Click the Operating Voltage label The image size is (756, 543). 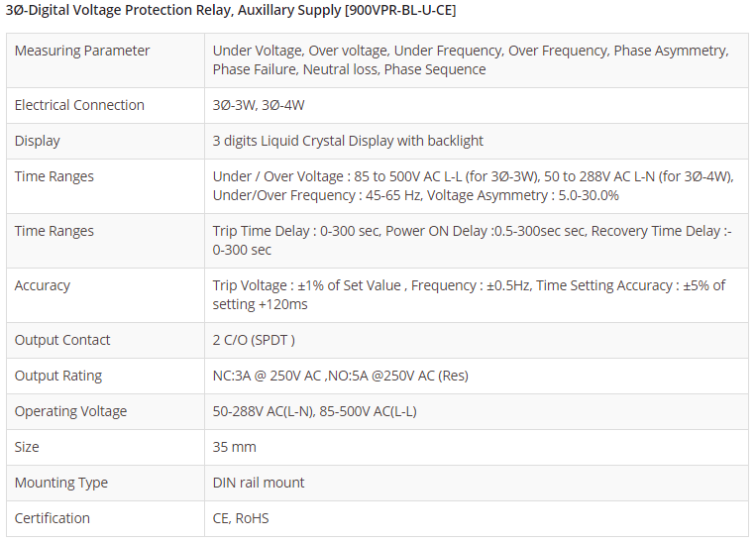click(x=70, y=411)
